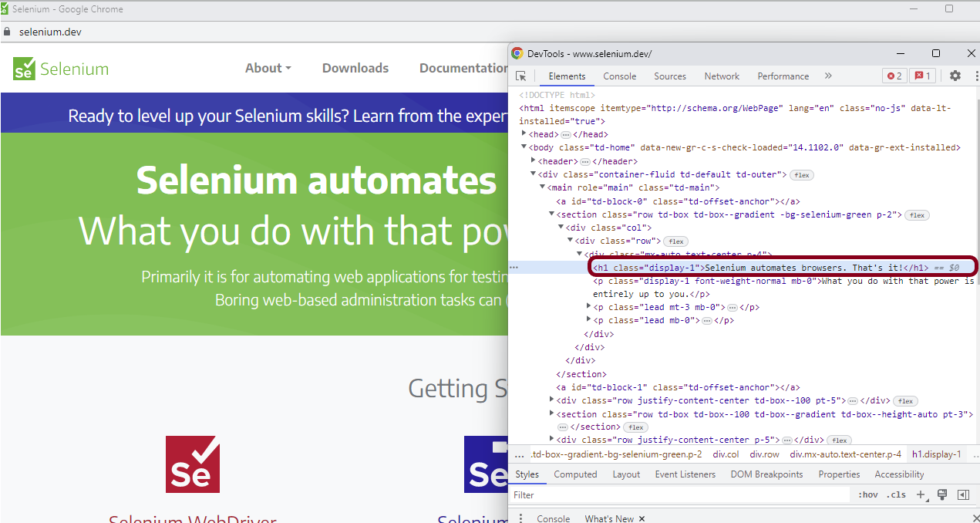Select the inspect element cursor tool
The height and width of the screenshot is (523, 980).
click(521, 76)
